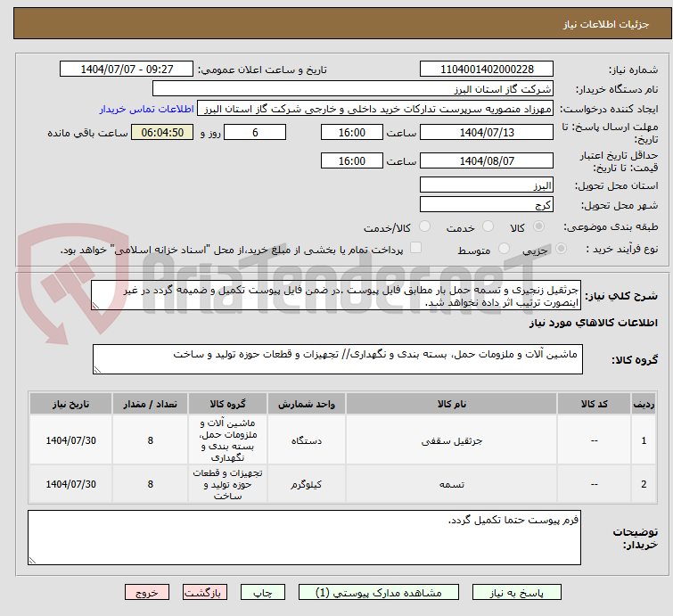Click the جرثقیل سقفی item cell
Image resolution: width=673 pixels, height=616 pixels.
452,440
